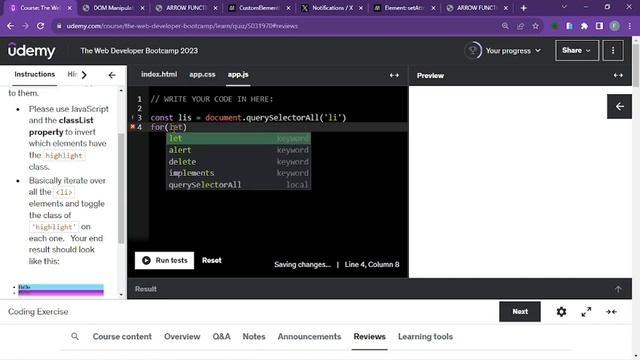Viewport: 640px width, 360px height.
Task: Open the Chrome three-dot menu
Action: [x=630, y=26]
